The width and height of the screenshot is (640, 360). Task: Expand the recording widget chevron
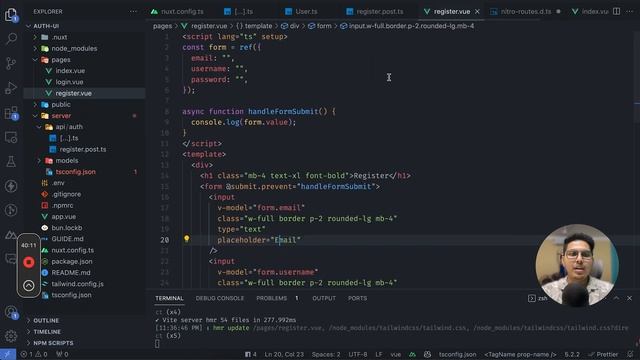[x=29, y=285]
